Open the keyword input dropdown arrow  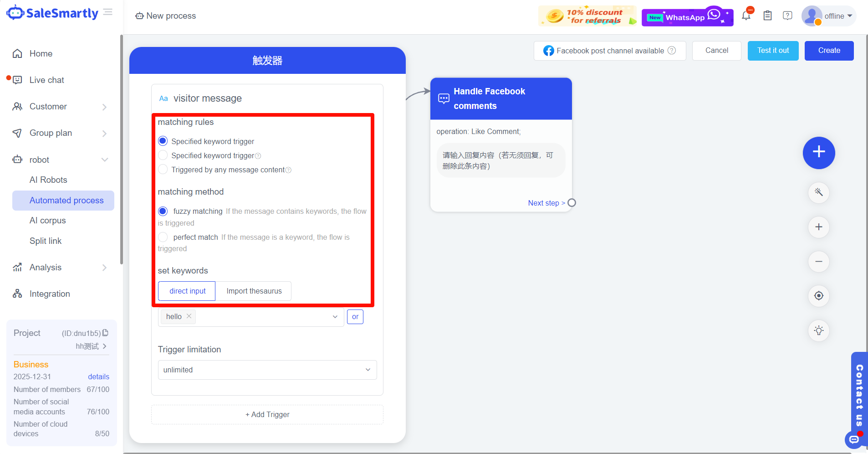coord(335,317)
